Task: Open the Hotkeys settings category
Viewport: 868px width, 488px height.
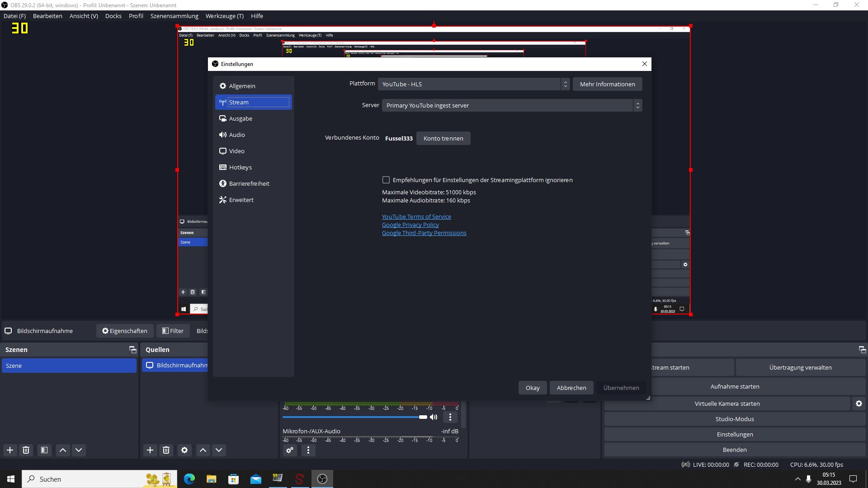Action: [253, 167]
